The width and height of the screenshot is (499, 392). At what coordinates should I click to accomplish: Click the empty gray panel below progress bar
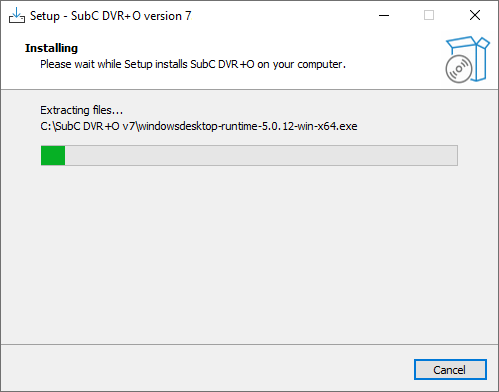tap(249, 253)
